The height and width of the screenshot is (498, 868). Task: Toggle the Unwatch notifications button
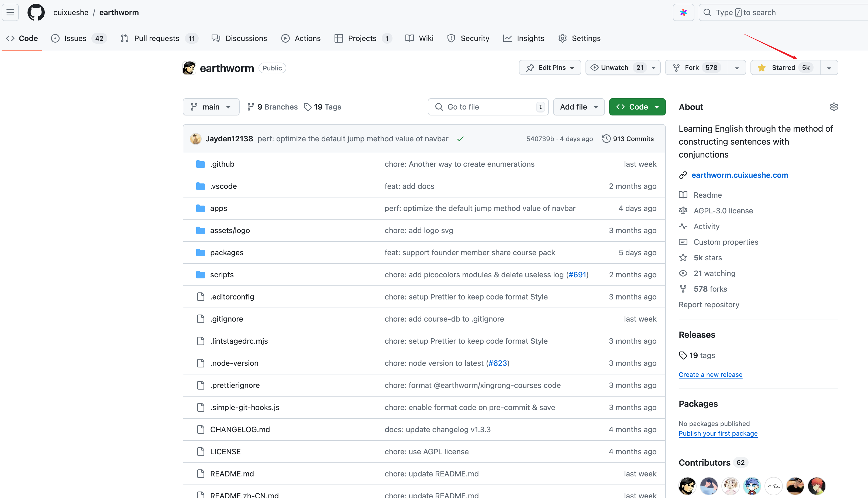(x=623, y=68)
